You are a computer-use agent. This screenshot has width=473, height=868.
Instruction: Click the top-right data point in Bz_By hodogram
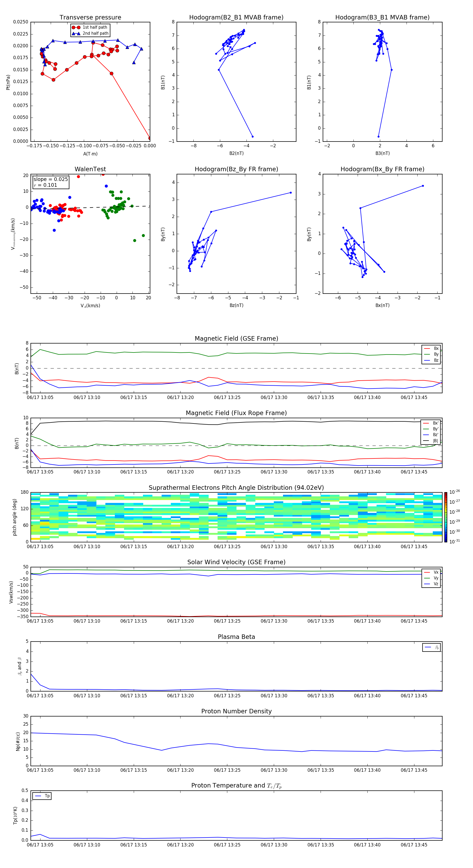pyautogui.click(x=291, y=193)
